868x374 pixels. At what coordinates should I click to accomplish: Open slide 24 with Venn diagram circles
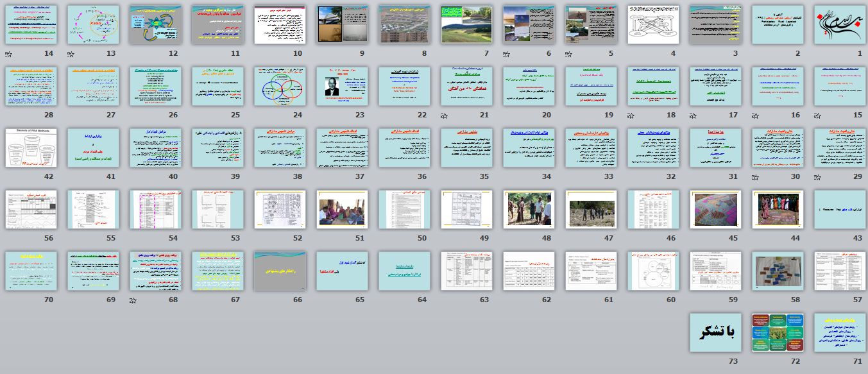point(279,86)
